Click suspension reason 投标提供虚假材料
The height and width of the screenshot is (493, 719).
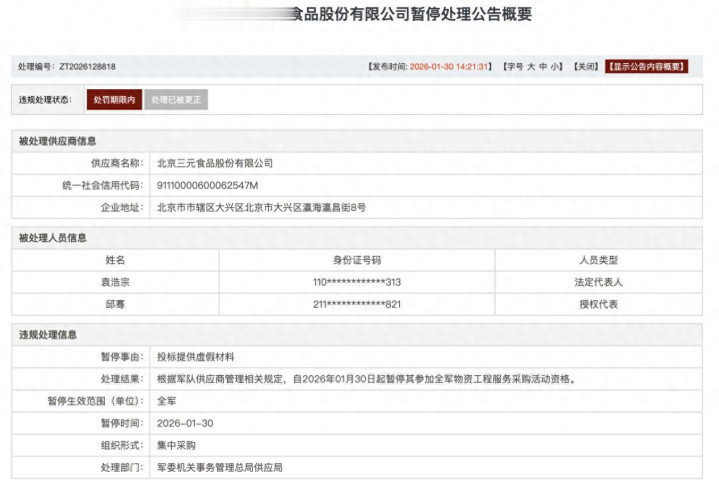point(195,357)
